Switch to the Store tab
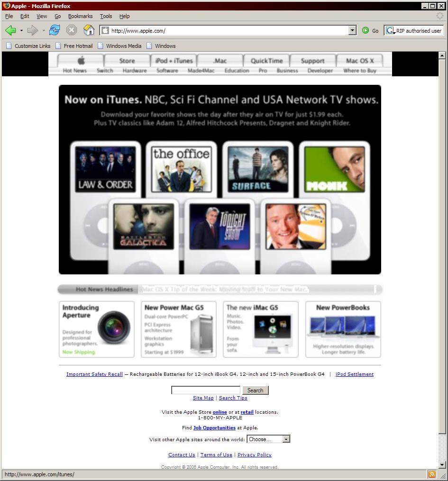The image size is (448, 481). 127,61
